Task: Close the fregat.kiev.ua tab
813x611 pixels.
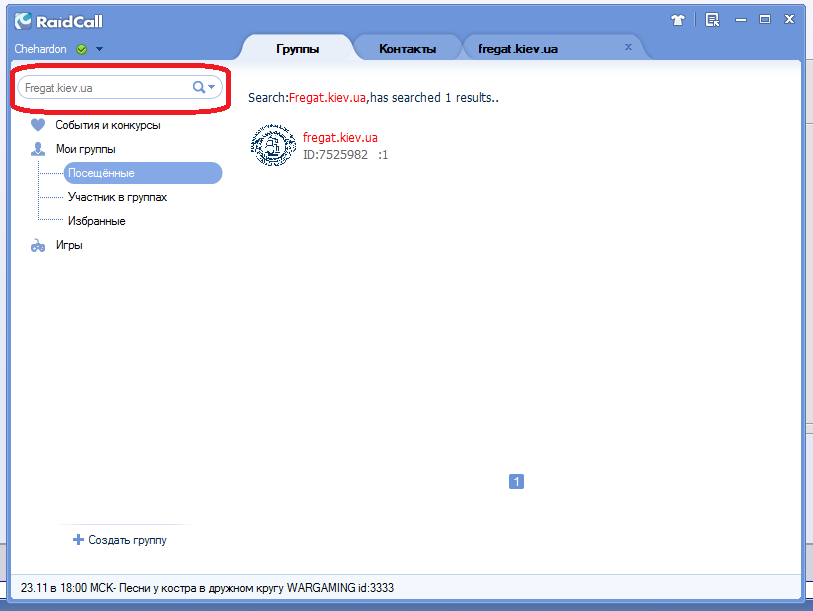Action: click(x=628, y=47)
